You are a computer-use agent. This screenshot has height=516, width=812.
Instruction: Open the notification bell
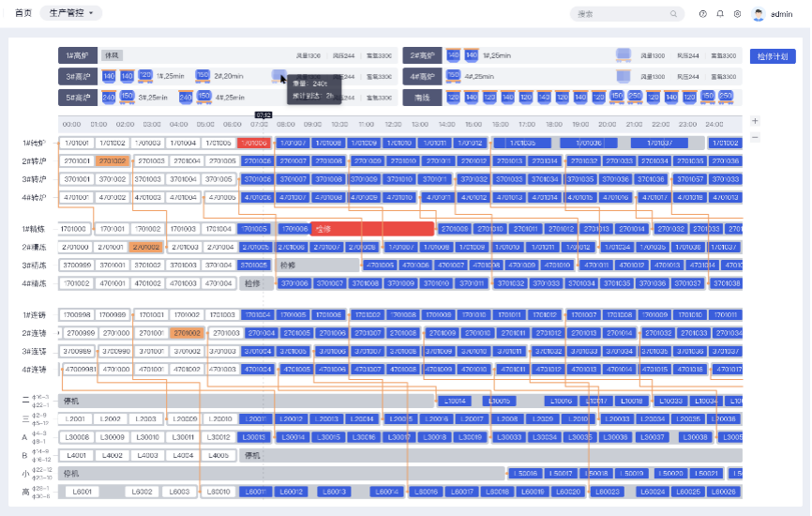tap(720, 14)
